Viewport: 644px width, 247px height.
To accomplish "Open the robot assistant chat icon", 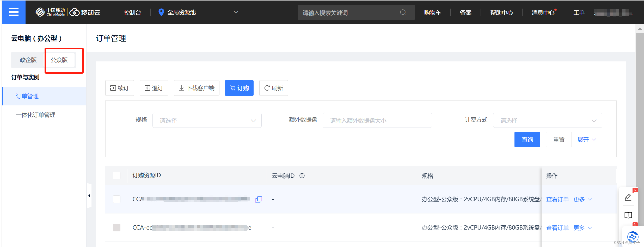I will pyautogui.click(x=633, y=237).
